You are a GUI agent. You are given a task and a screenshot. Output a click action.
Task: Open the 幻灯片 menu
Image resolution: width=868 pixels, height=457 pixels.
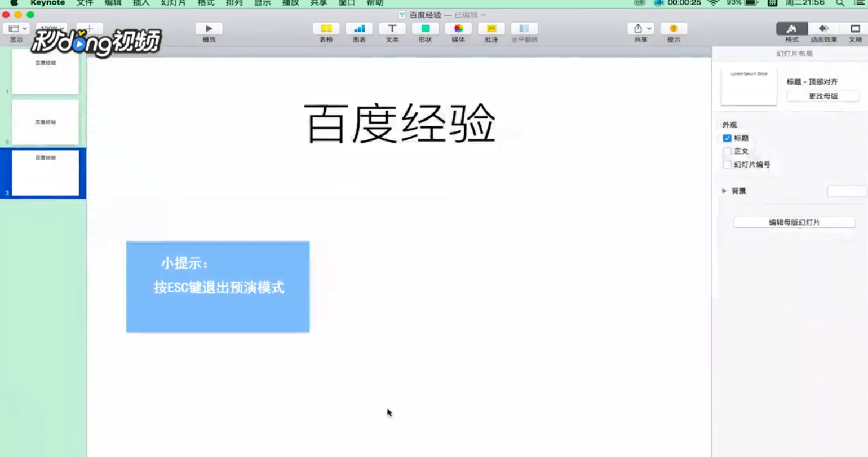[174, 3]
